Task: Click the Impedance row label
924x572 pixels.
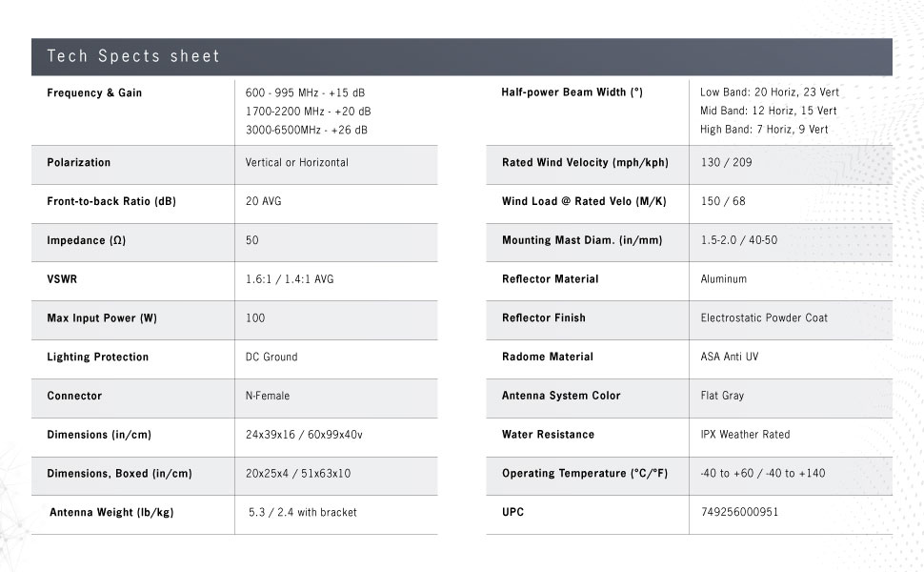Action: coord(86,241)
